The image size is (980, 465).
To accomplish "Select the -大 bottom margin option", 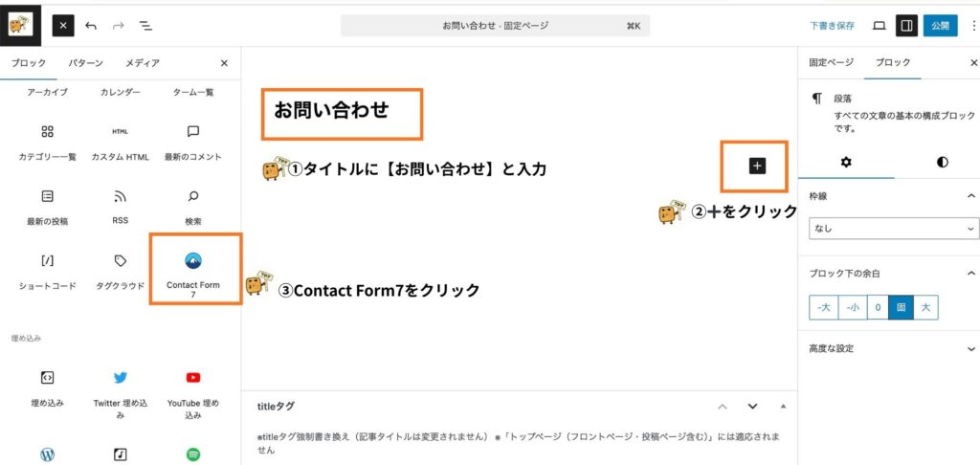I will tap(823, 308).
